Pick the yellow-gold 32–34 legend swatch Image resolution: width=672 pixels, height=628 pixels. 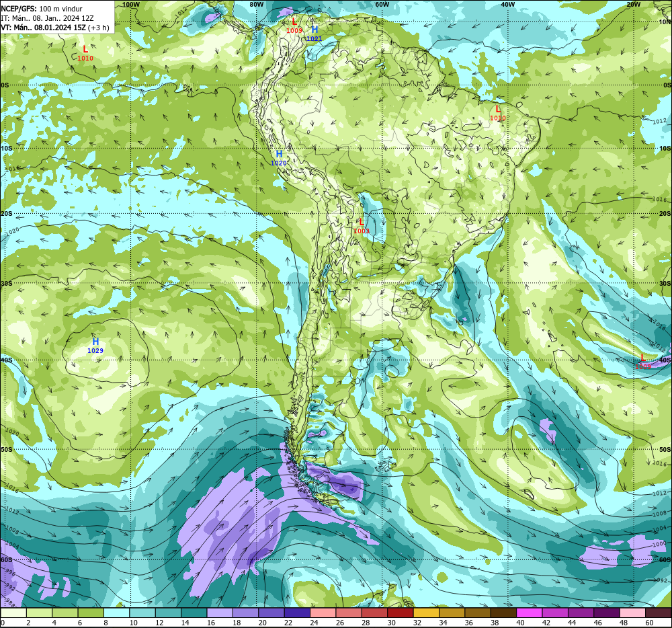coord(426,613)
